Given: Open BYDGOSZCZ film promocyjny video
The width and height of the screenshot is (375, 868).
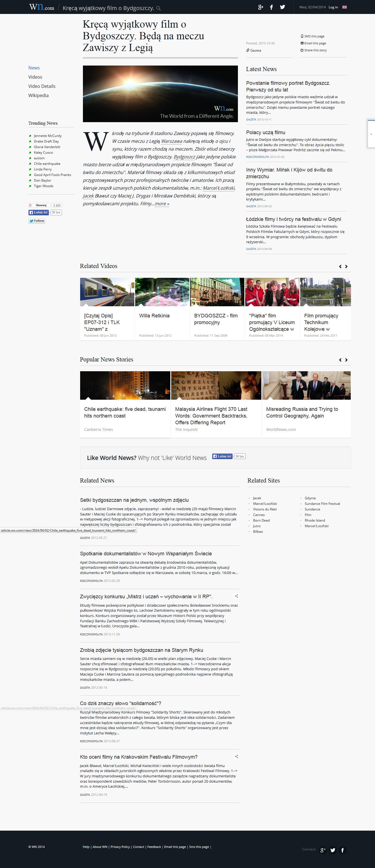Looking at the screenshot, I should click(x=217, y=292).
